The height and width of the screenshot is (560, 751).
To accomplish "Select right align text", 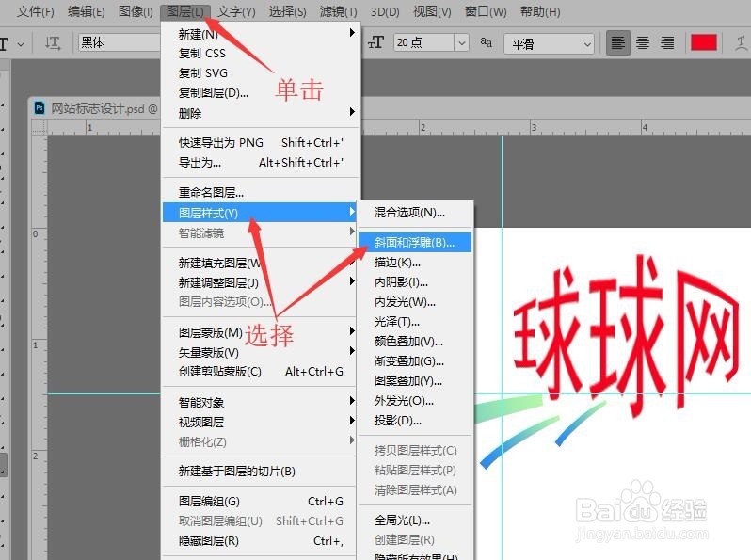I will (x=667, y=43).
